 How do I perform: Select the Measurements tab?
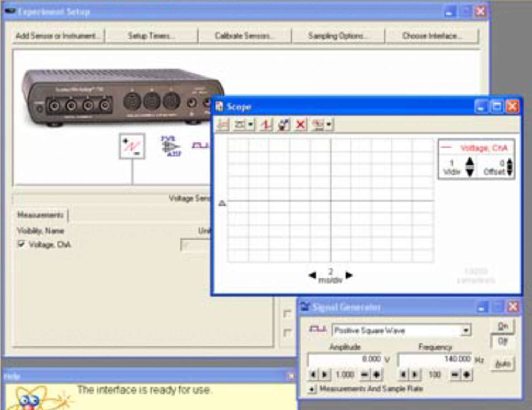(x=40, y=215)
